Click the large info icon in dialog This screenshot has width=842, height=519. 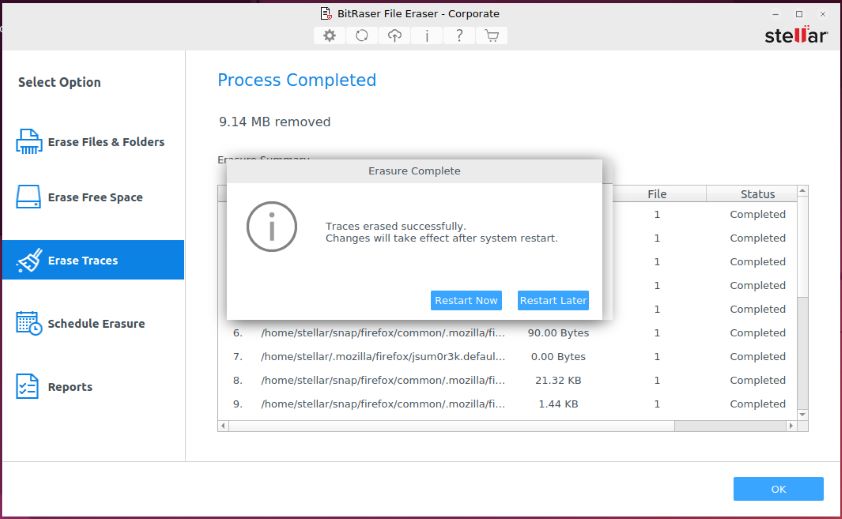tap(272, 227)
